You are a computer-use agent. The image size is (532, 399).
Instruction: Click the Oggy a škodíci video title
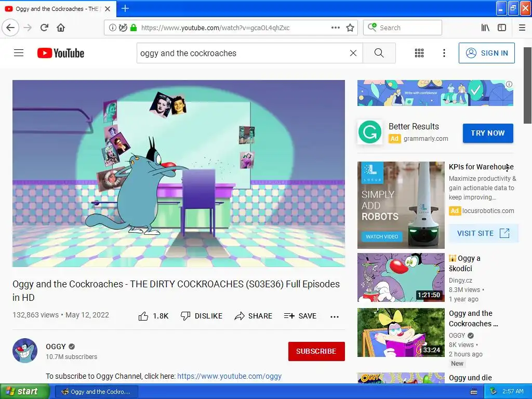pos(464,263)
